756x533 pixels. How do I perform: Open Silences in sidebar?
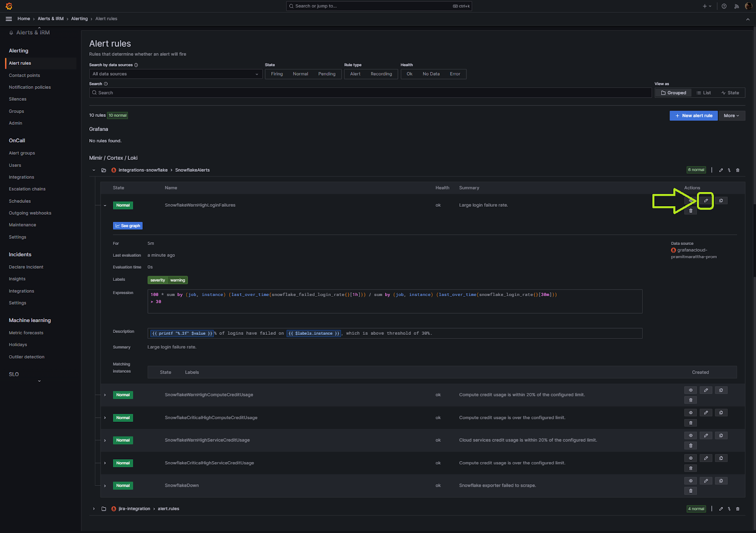[x=17, y=99]
